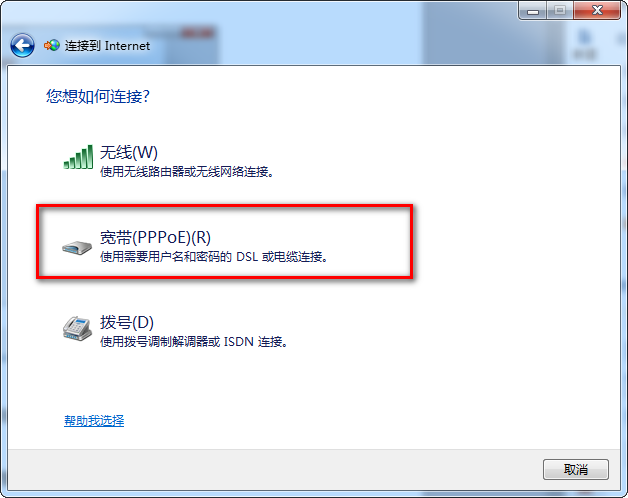
Task: Choose the 拨号(D) connection option
Action: [127, 322]
